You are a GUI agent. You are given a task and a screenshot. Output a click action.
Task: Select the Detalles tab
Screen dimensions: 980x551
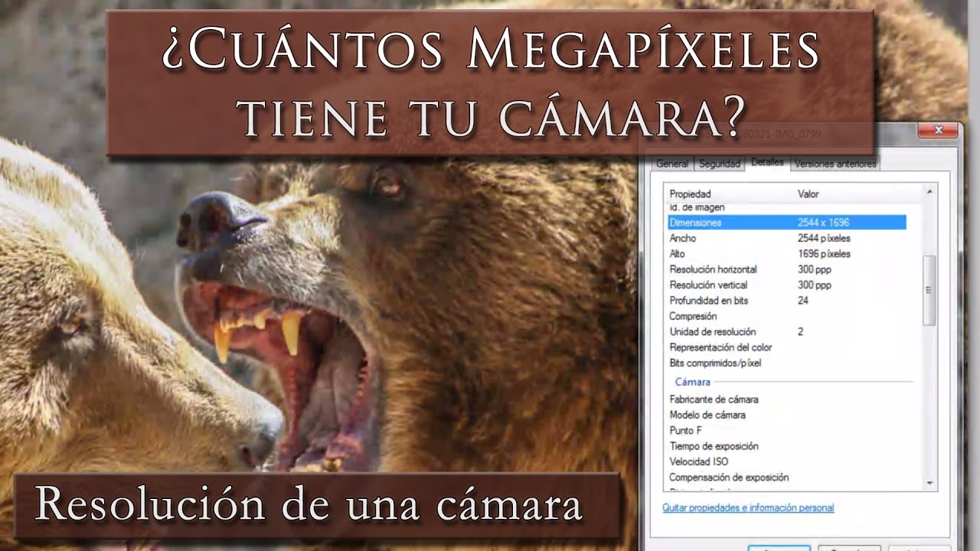[767, 162]
